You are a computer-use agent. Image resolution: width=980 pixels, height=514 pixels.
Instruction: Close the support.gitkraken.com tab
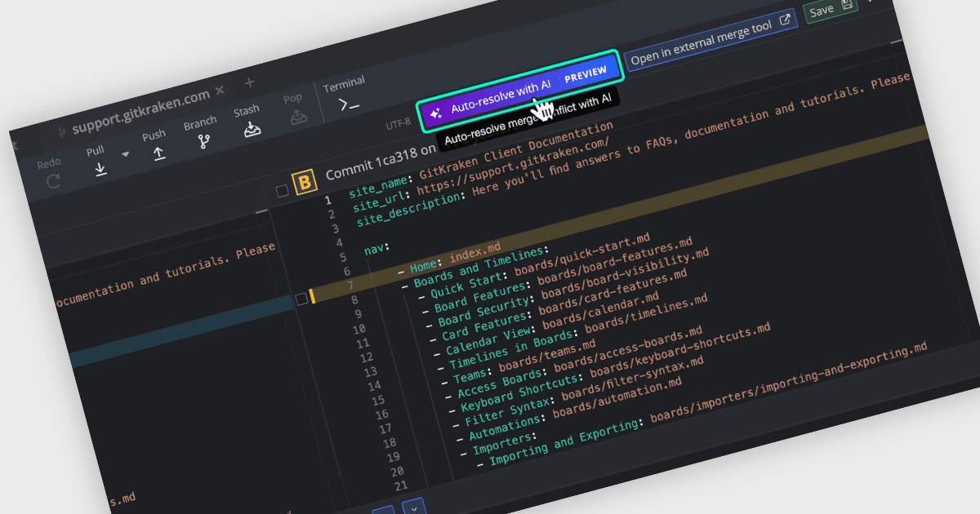[x=219, y=91]
